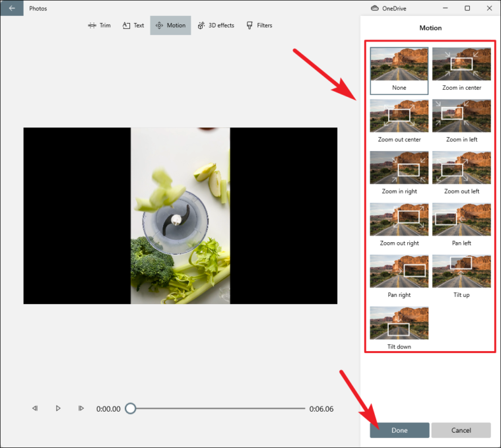The image size is (501, 448).
Task: Click the Cancel button
Action: [x=461, y=430]
